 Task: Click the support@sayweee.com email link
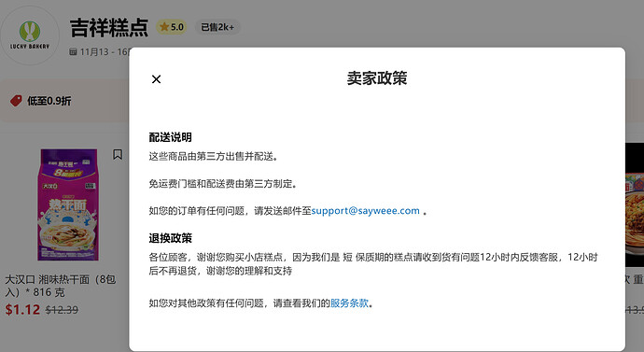[x=365, y=211]
